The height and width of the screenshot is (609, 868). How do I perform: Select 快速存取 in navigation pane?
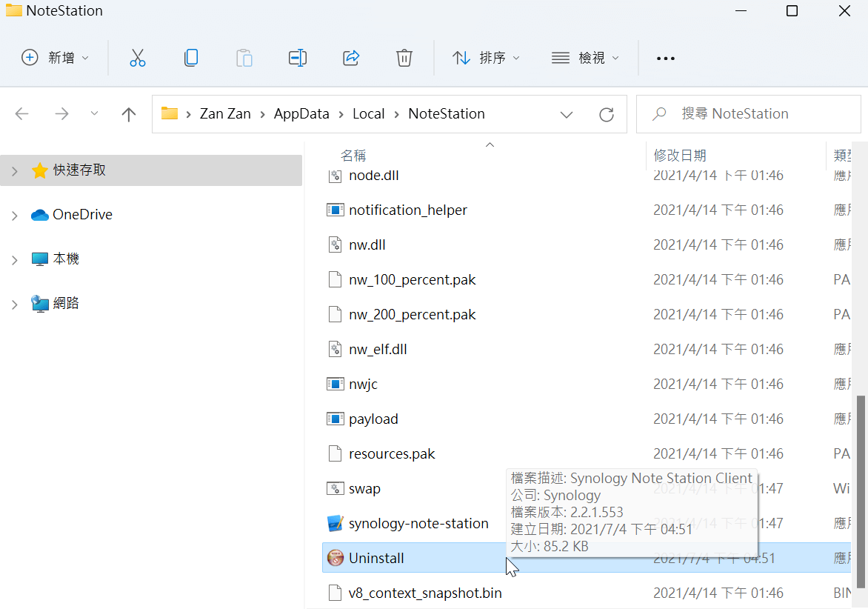[151, 170]
